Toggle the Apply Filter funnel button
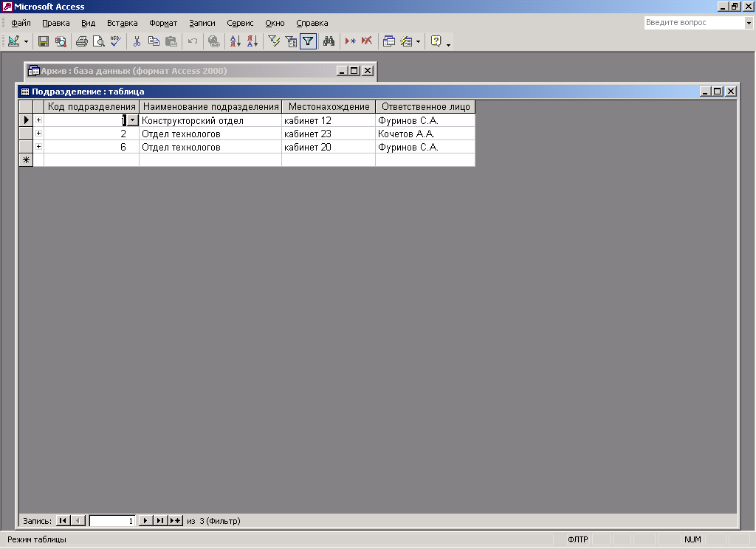The image size is (756, 549). pos(308,41)
